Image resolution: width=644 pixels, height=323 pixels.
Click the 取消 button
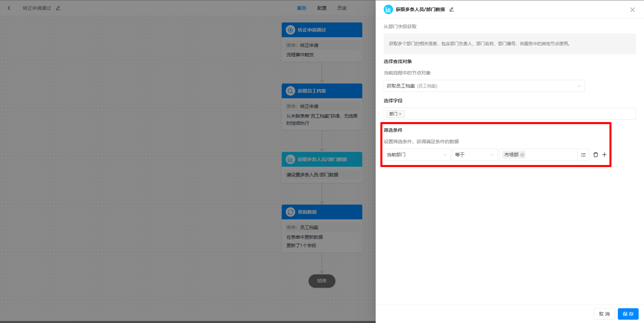tap(604, 314)
